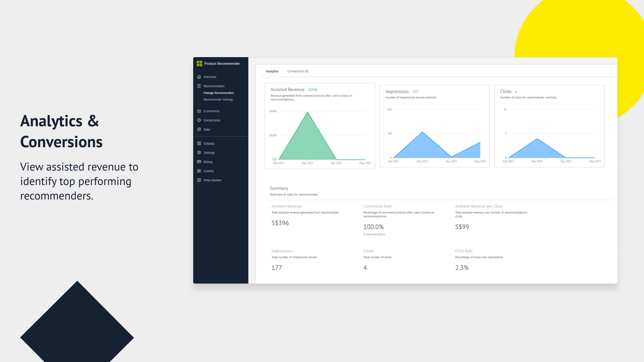Open the Conversions (4) tab
Viewport: 644px width, 362px height.
[x=298, y=71]
